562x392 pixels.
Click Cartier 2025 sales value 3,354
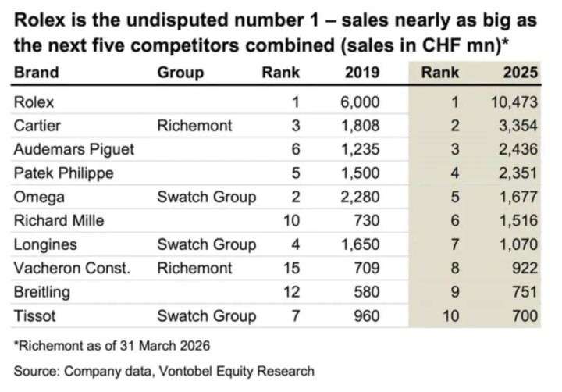pos(519,125)
